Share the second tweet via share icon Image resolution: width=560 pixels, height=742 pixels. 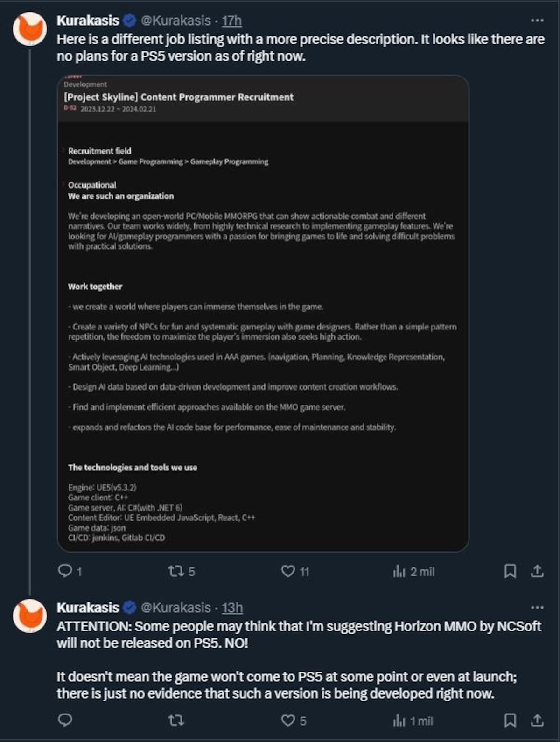537,721
